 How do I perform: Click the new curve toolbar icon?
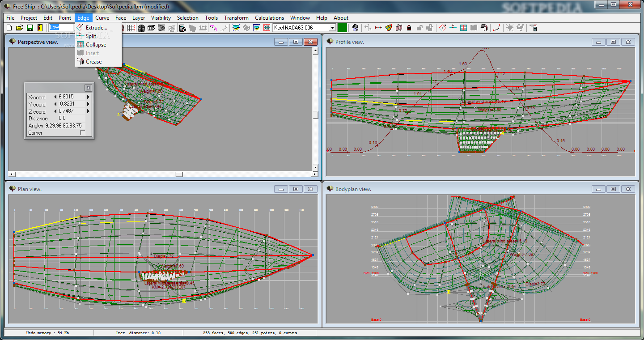(497, 28)
